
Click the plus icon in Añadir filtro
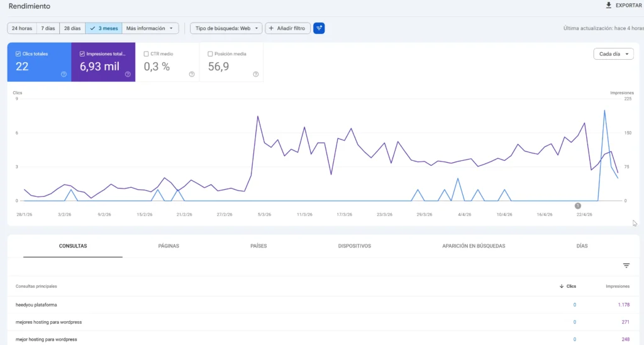(271, 28)
